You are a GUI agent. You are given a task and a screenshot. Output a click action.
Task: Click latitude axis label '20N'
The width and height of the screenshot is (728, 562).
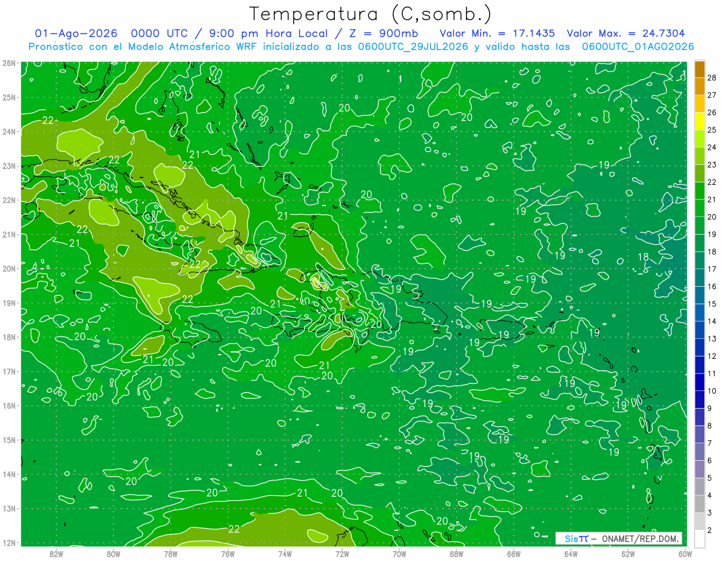click(9, 269)
